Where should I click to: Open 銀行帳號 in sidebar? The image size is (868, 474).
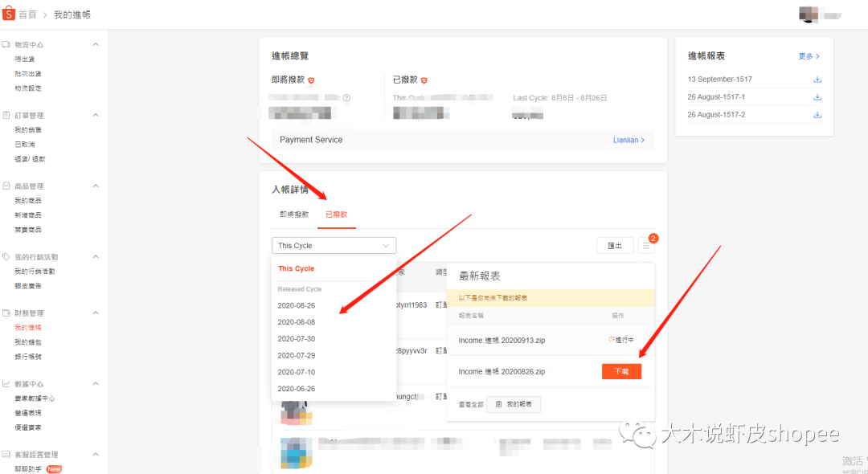coord(28,357)
